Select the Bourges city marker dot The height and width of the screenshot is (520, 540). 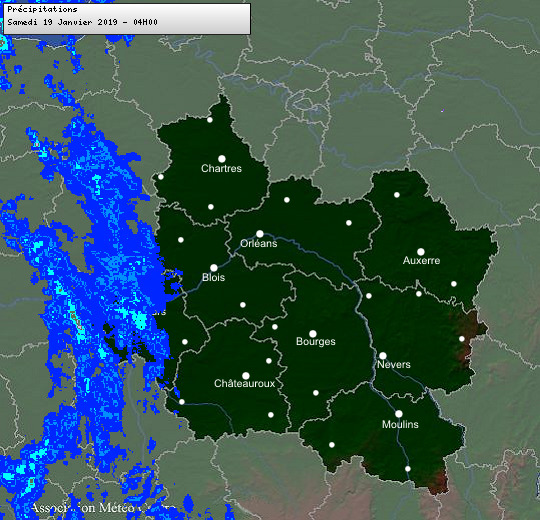(x=313, y=334)
